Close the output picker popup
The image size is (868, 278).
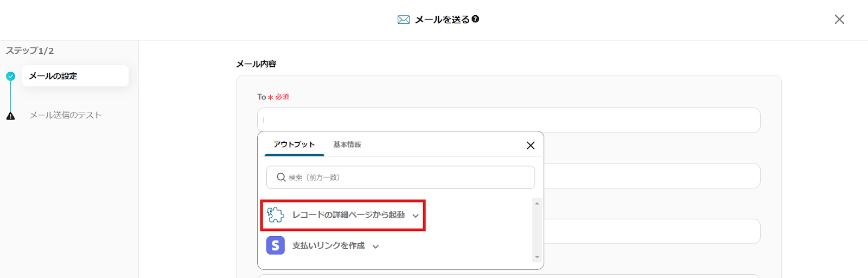pyautogui.click(x=531, y=146)
